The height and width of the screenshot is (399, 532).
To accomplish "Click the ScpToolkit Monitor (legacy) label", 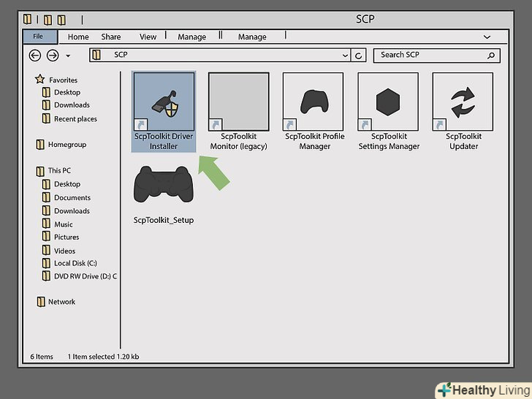I will click(238, 141).
